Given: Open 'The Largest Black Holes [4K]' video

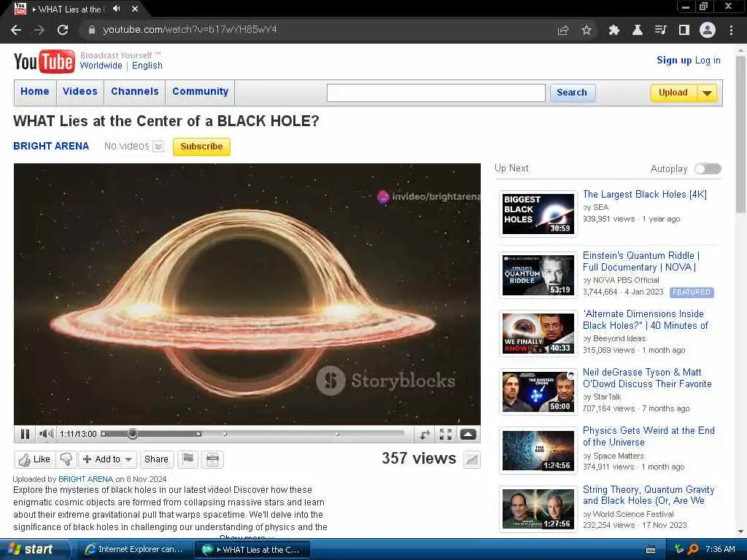Looking at the screenshot, I should (645, 194).
